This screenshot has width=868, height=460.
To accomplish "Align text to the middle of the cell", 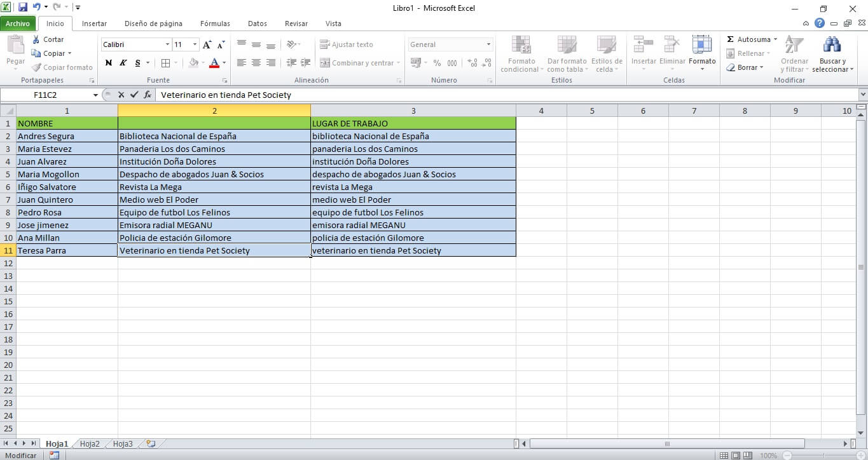I will point(256,44).
